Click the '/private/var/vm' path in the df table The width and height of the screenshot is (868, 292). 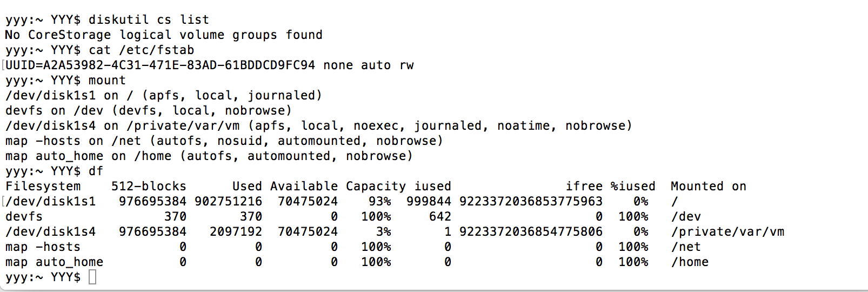727,232
